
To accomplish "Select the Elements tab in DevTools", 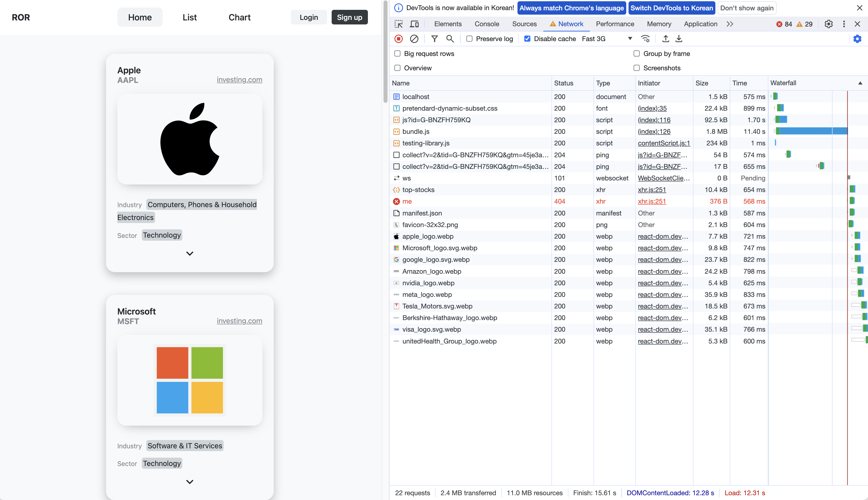I will [447, 24].
